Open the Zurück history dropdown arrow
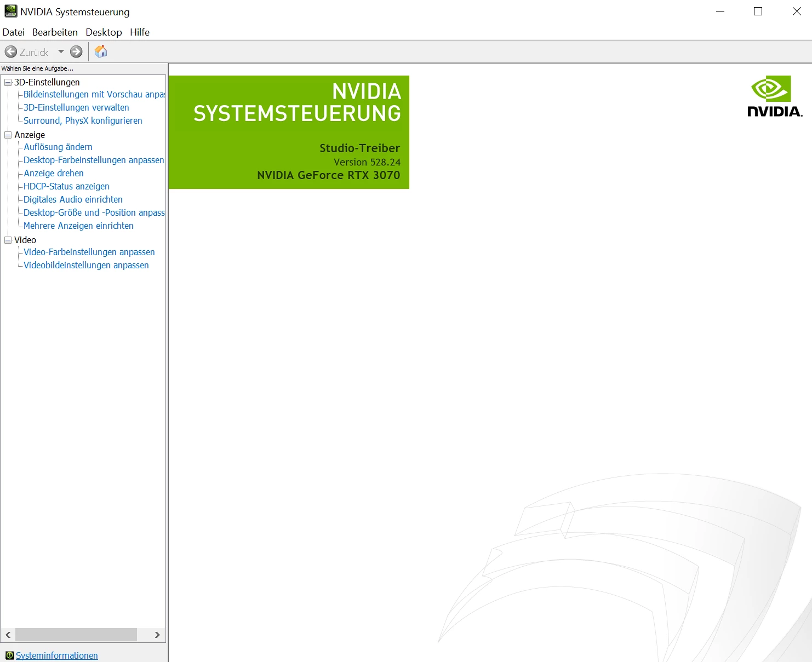 tap(61, 52)
